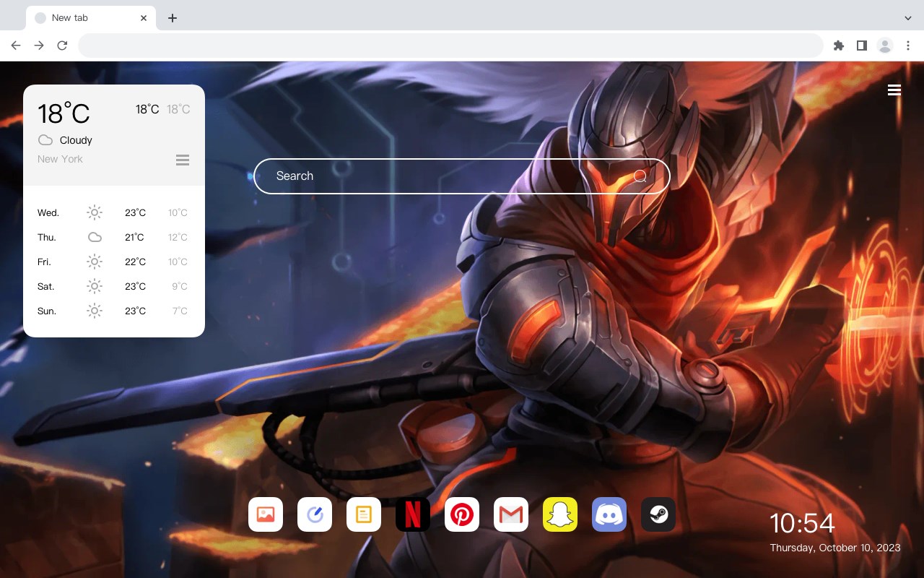The image size is (924, 578).
Task: Click the Wed. forecast day label
Action: pos(48,212)
